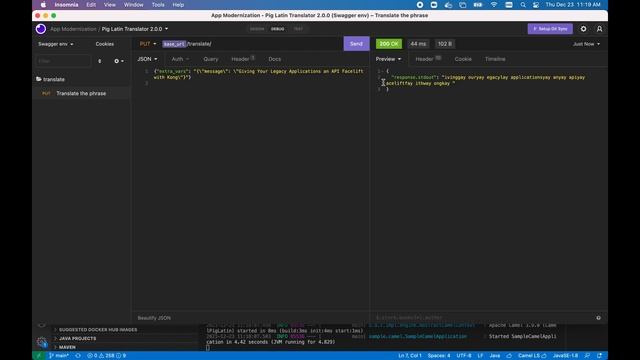Image resolution: width=640 pixels, height=360 pixels.
Task: Open the JSON body type dropdown
Action: coord(147,59)
